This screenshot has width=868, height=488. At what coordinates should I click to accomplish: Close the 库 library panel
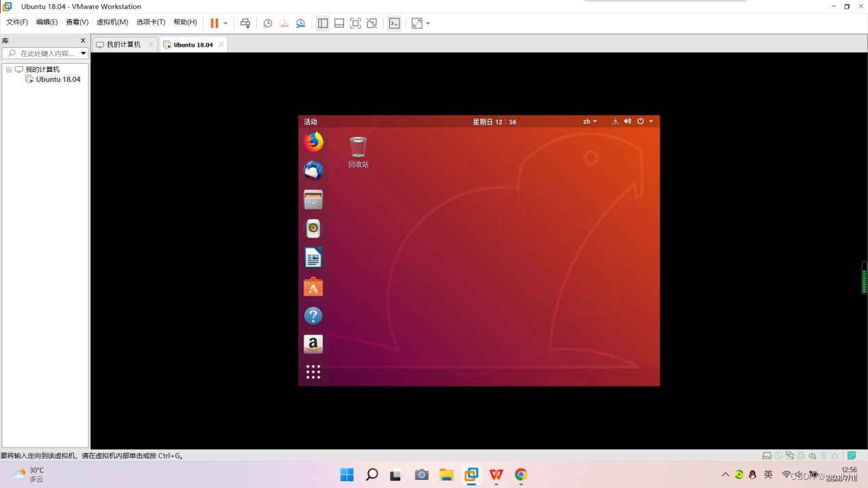(83, 40)
